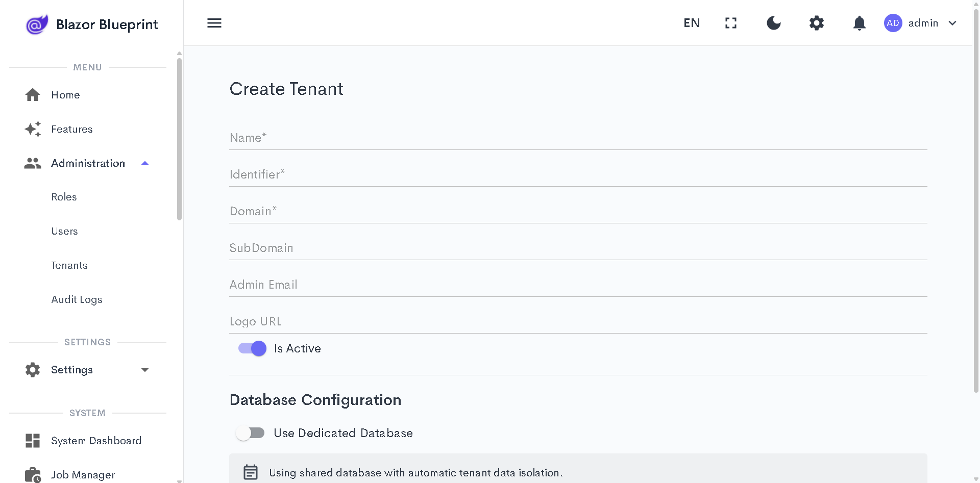
Task: Collapse the Administration section
Action: (88, 163)
